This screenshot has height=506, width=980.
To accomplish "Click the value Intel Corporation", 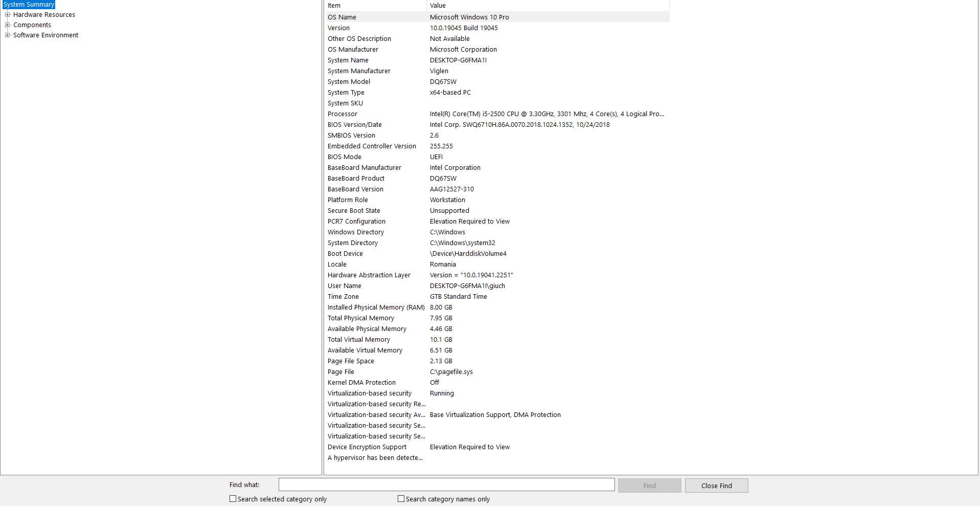I will coord(455,168).
